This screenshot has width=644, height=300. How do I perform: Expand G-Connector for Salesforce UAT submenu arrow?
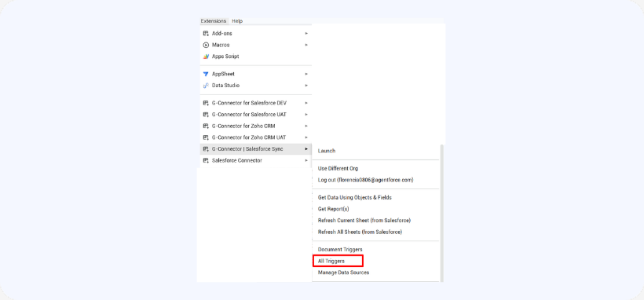point(306,115)
